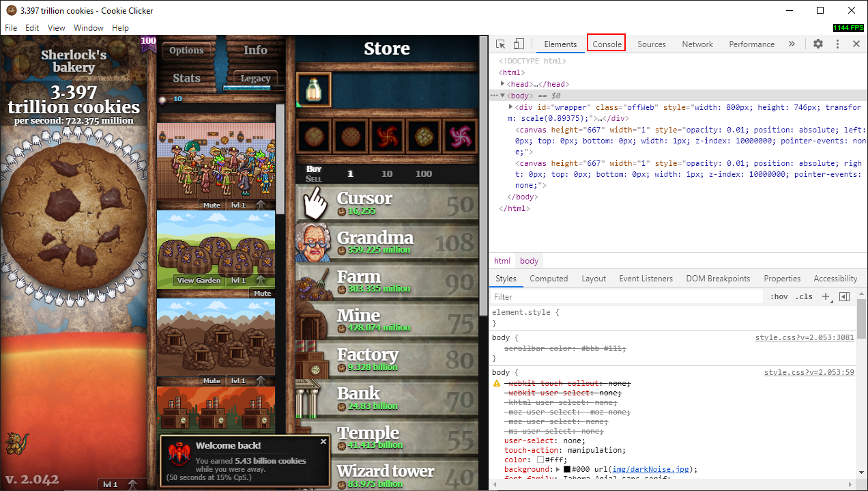Buy a Bank from the store
This screenshot has width=868, height=491.
click(386, 398)
